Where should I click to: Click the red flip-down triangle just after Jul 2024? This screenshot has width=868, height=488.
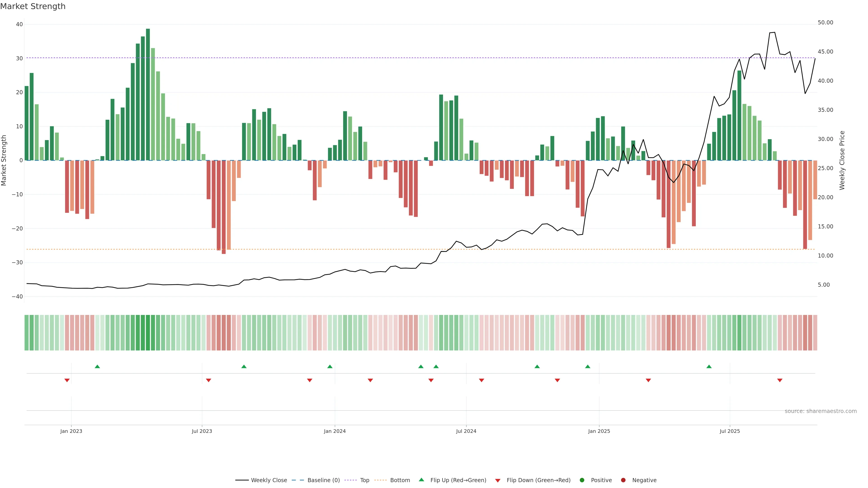tap(481, 380)
